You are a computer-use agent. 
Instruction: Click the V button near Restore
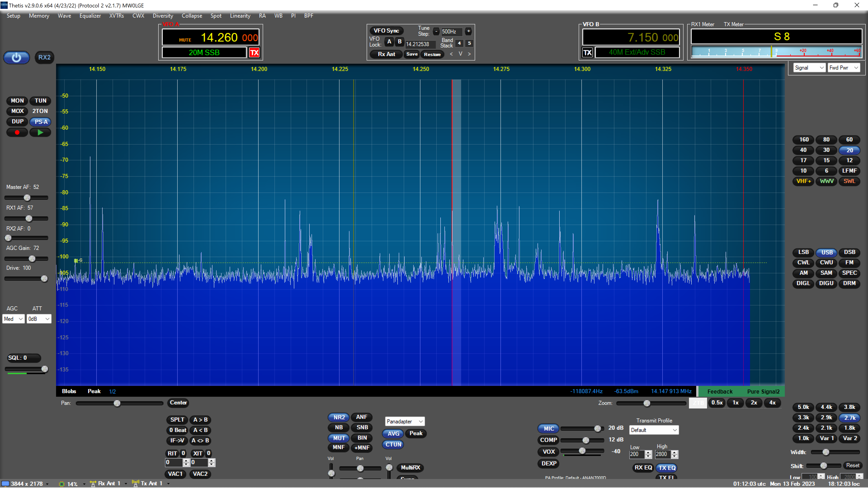(460, 54)
